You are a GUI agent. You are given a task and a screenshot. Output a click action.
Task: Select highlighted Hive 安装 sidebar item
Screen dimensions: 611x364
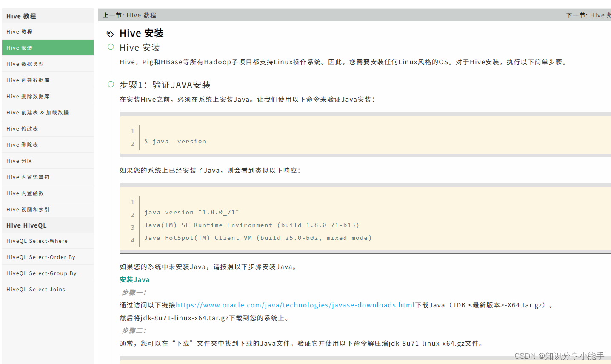48,48
